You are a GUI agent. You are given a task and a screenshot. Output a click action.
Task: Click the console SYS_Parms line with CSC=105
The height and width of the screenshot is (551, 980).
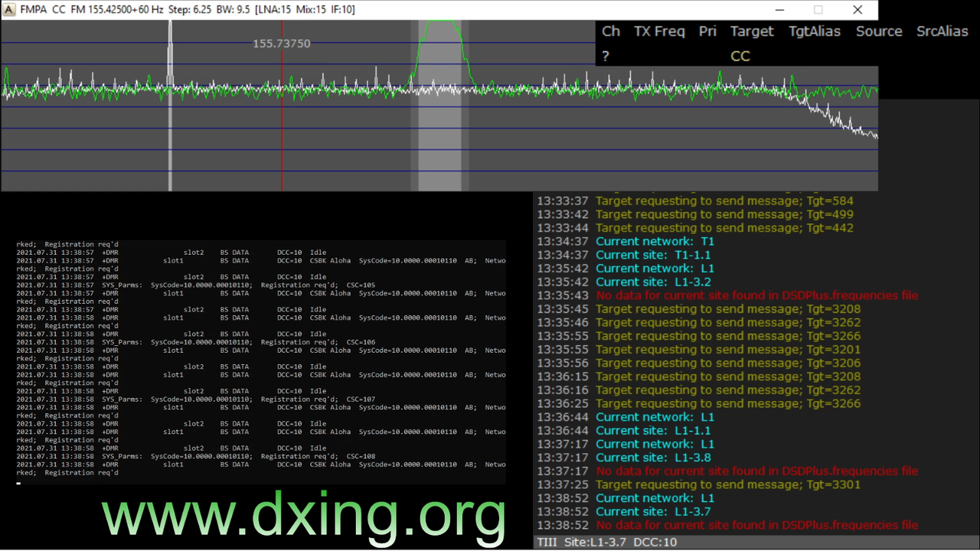(x=196, y=285)
